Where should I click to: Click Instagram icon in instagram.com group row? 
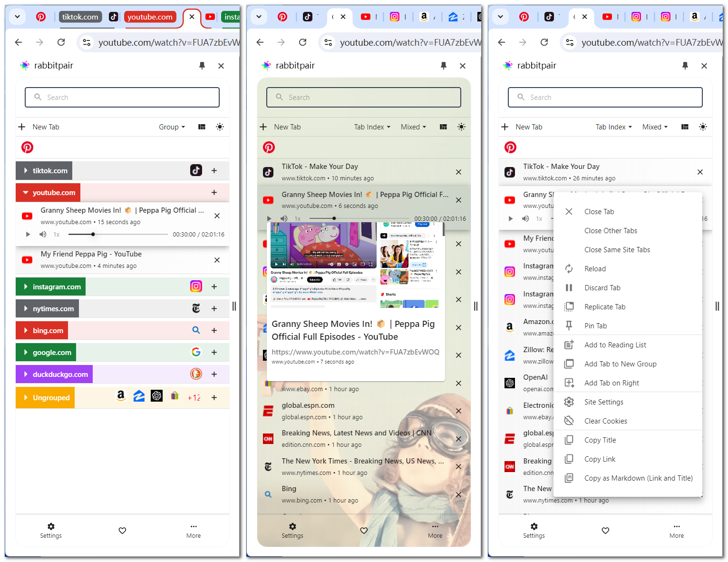196,286
